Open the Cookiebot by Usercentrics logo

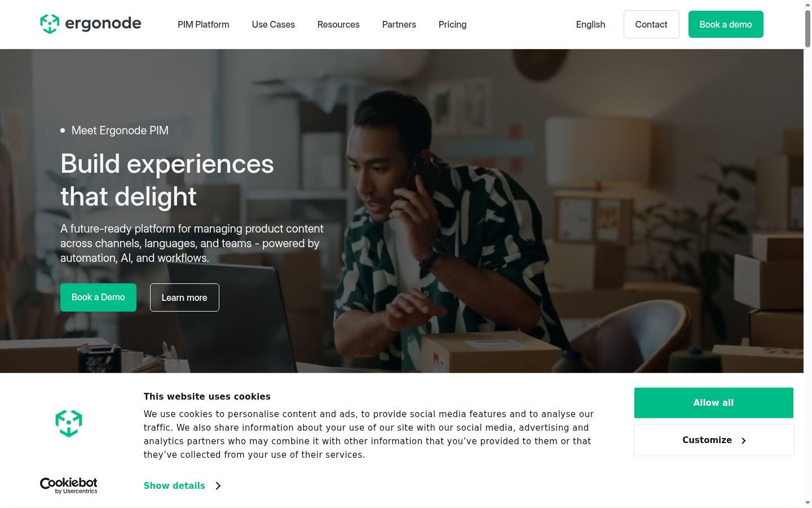click(x=69, y=485)
